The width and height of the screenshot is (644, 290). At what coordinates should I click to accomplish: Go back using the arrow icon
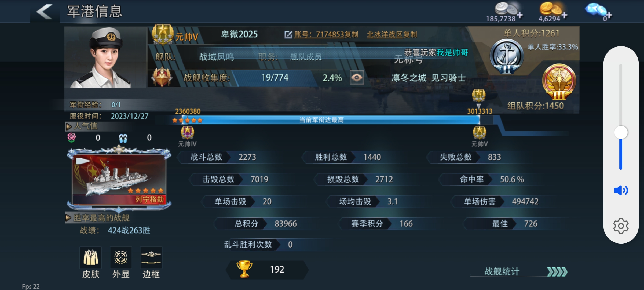point(45,12)
